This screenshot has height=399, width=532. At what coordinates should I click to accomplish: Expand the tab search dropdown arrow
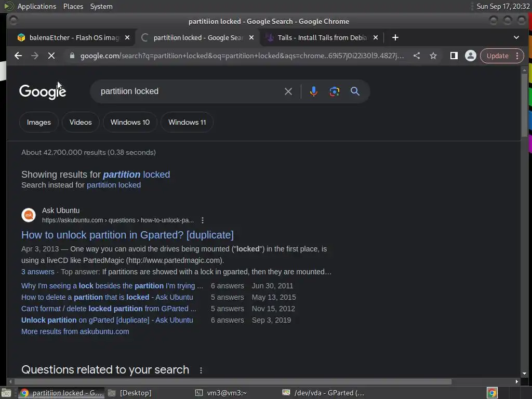click(x=516, y=37)
